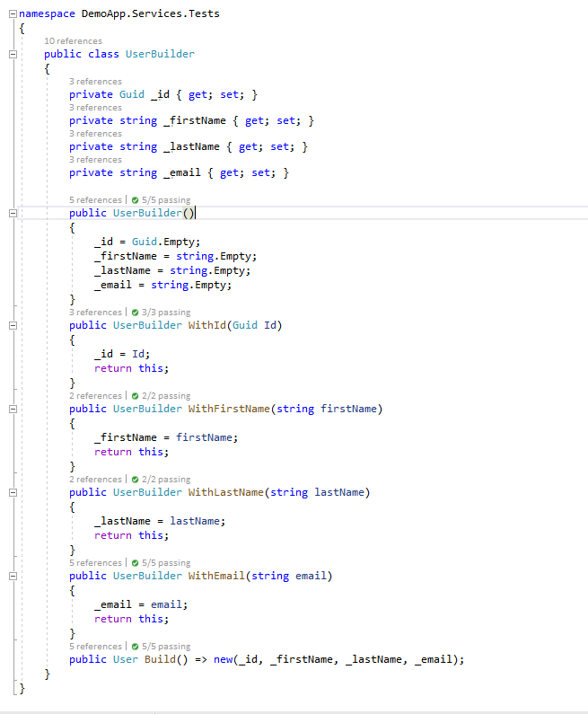The height and width of the screenshot is (714, 588).
Task: Show the "3 references" for the _id property
Action: pos(94,82)
